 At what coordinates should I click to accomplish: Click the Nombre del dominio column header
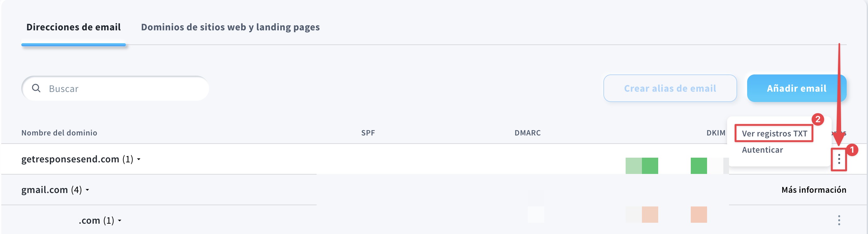click(59, 133)
